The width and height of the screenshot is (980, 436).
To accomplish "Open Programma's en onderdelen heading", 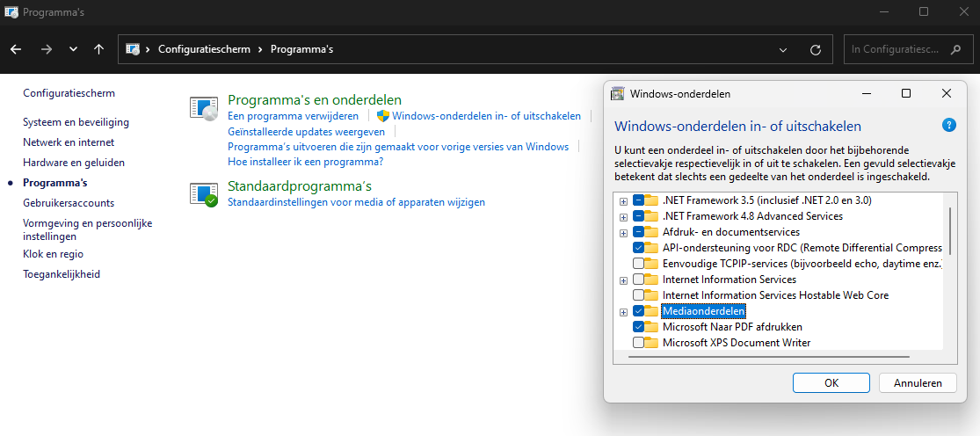I will (x=315, y=100).
